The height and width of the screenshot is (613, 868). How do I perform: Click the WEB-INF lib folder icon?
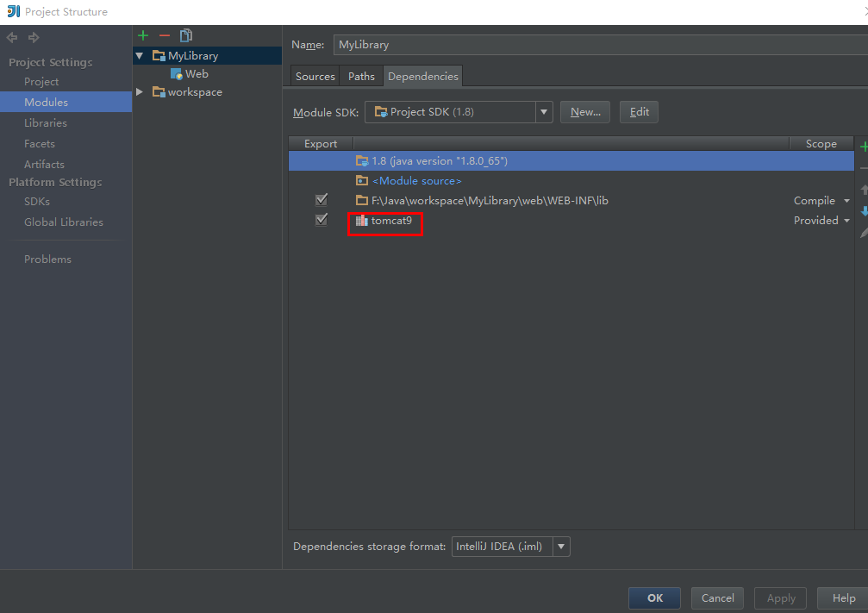click(362, 201)
